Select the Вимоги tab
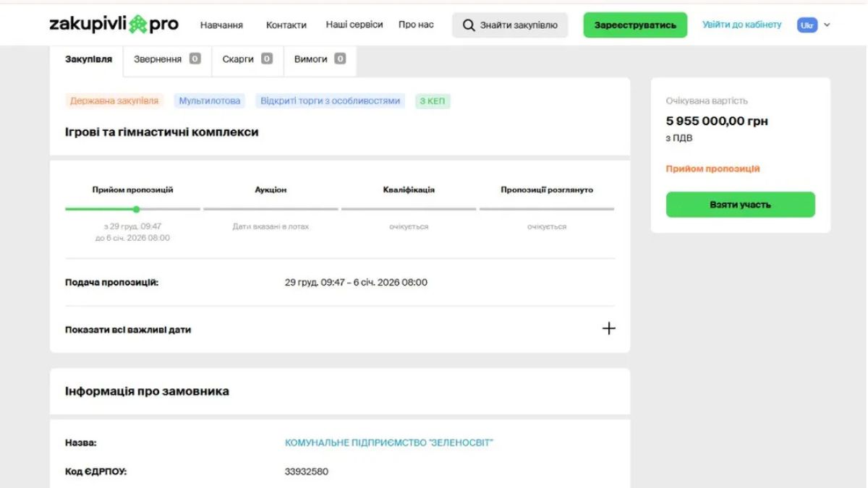This screenshot has width=868, height=488. (319, 59)
